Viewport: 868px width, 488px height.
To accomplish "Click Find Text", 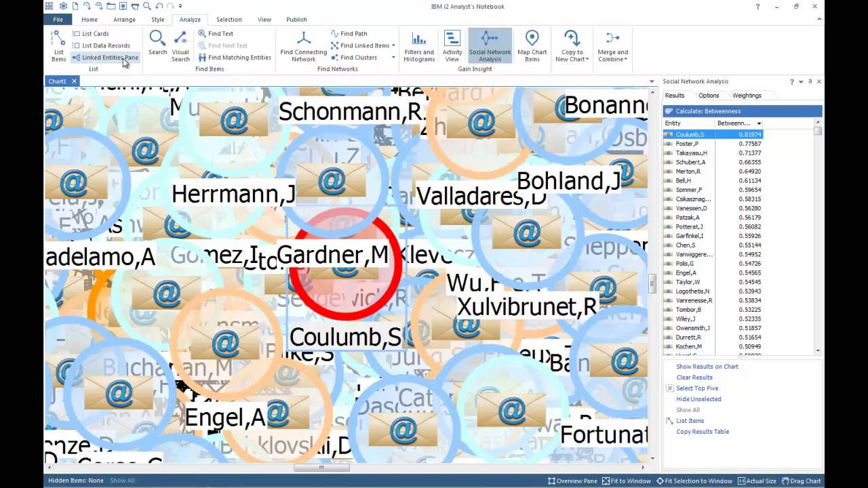I will [216, 33].
